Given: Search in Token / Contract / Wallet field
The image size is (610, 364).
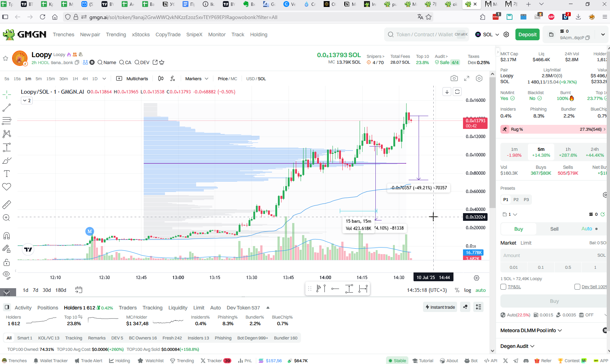Looking at the screenshot, I should pos(427,34).
